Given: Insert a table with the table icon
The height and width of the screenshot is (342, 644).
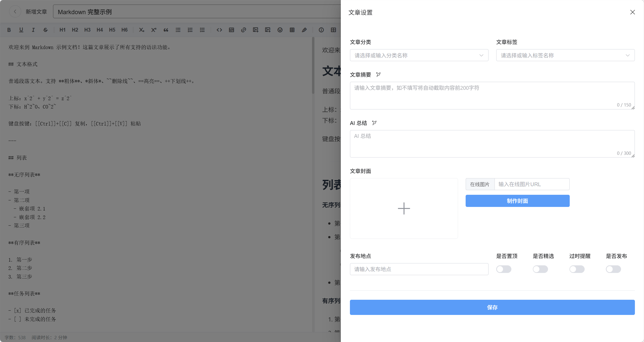Looking at the screenshot, I should click(292, 30).
